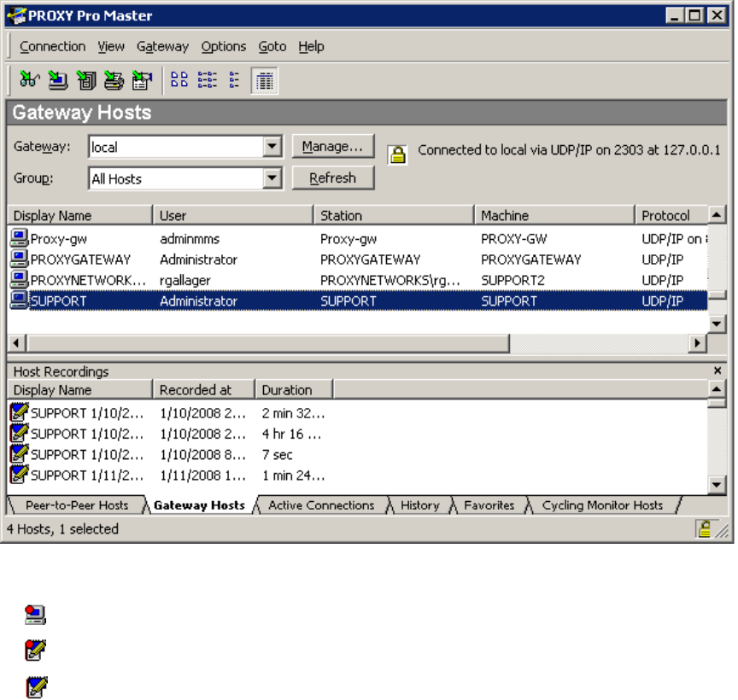Click recordings list scroll up arrow
The image size is (738, 700).
point(717,389)
